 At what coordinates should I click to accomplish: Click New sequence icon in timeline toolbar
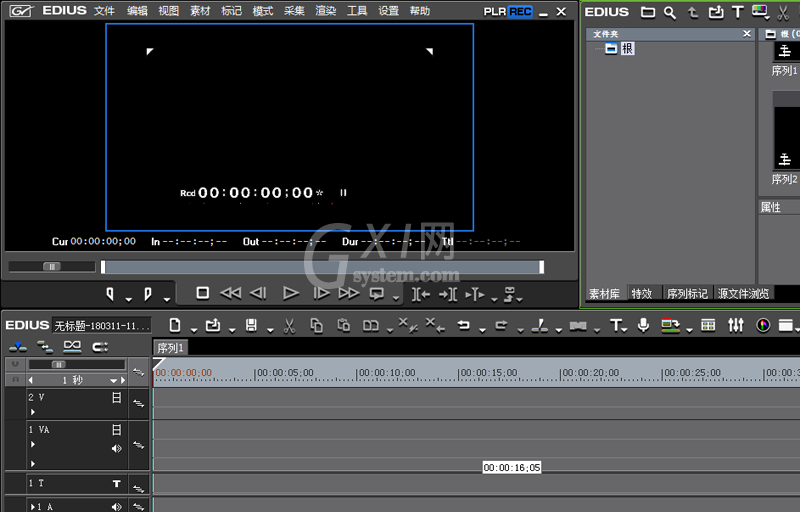point(175,325)
